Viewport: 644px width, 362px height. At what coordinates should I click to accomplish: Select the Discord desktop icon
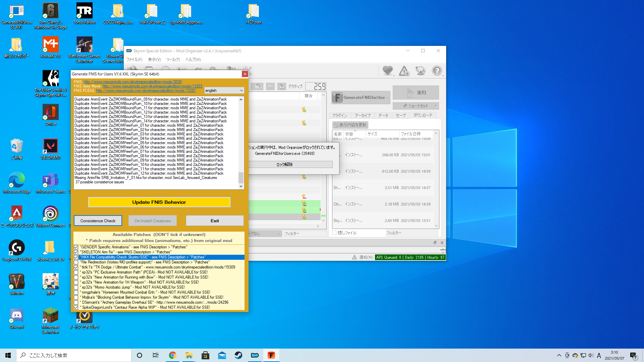coord(17,318)
